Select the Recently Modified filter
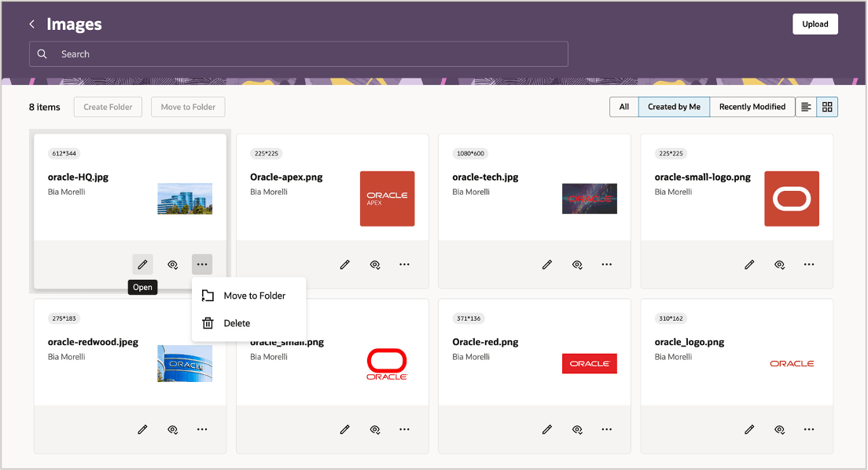868x470 pixels. point(752,107)
